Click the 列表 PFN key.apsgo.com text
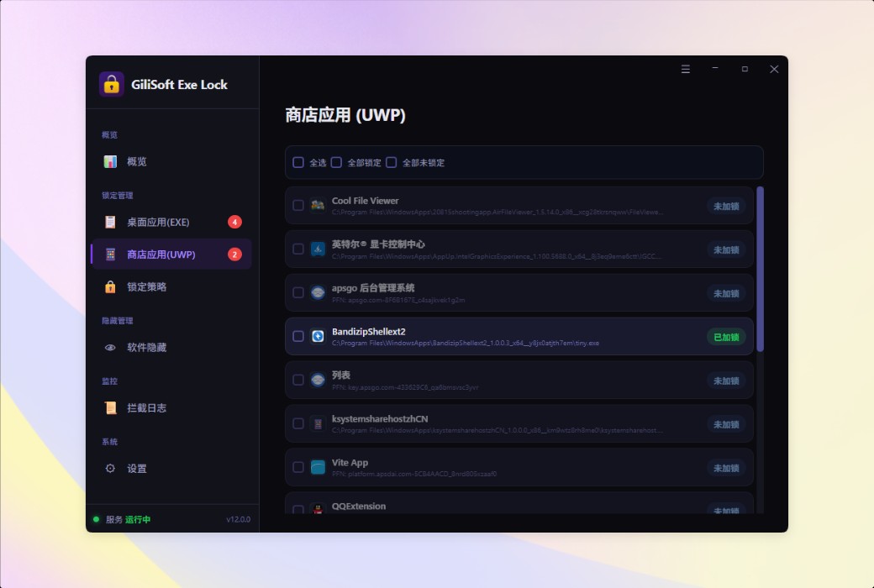874x588 pixels. 405,386
